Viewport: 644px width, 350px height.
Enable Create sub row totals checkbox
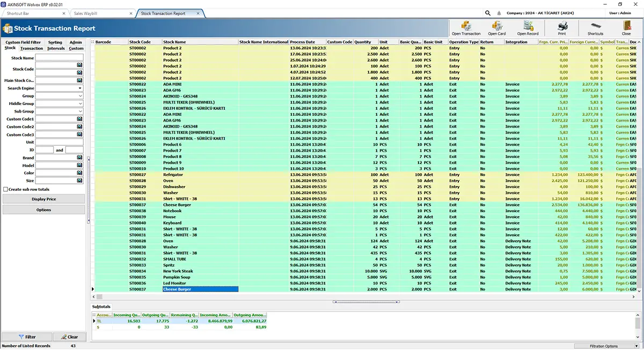(5, 189)
